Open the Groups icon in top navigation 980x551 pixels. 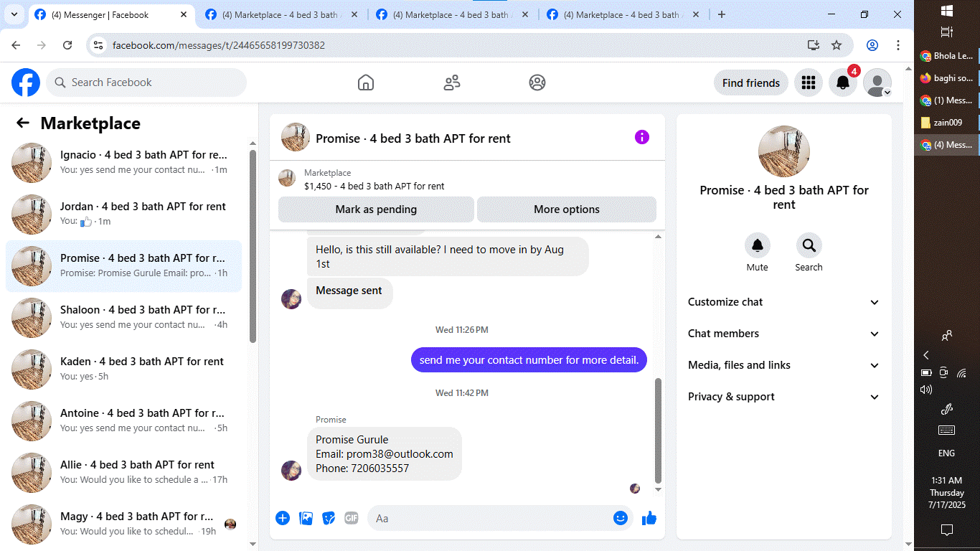pos(537,83)
